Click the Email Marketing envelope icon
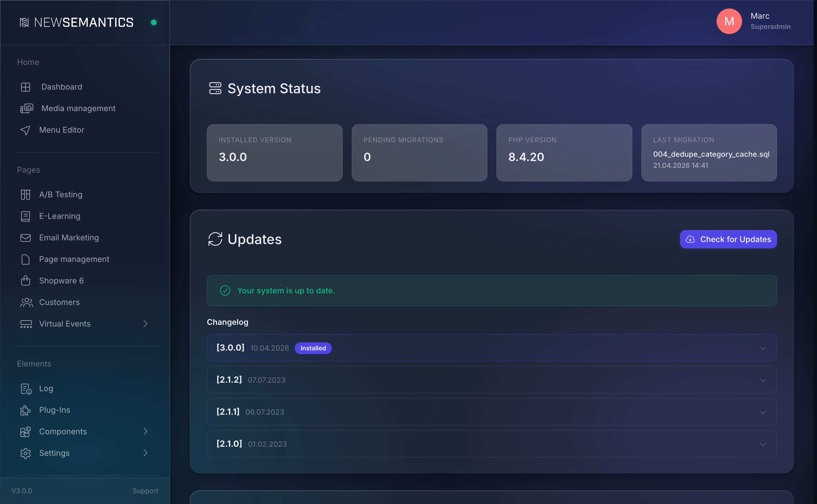 25,238
